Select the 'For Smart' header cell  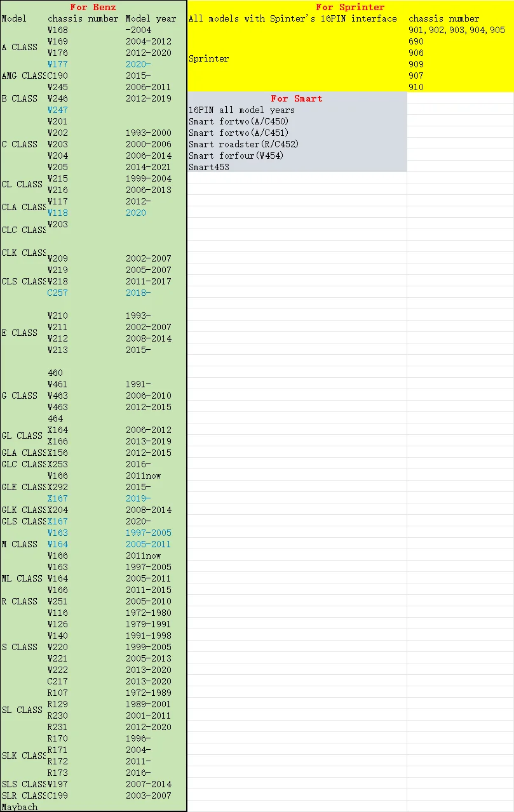click(x=297, y=98)
